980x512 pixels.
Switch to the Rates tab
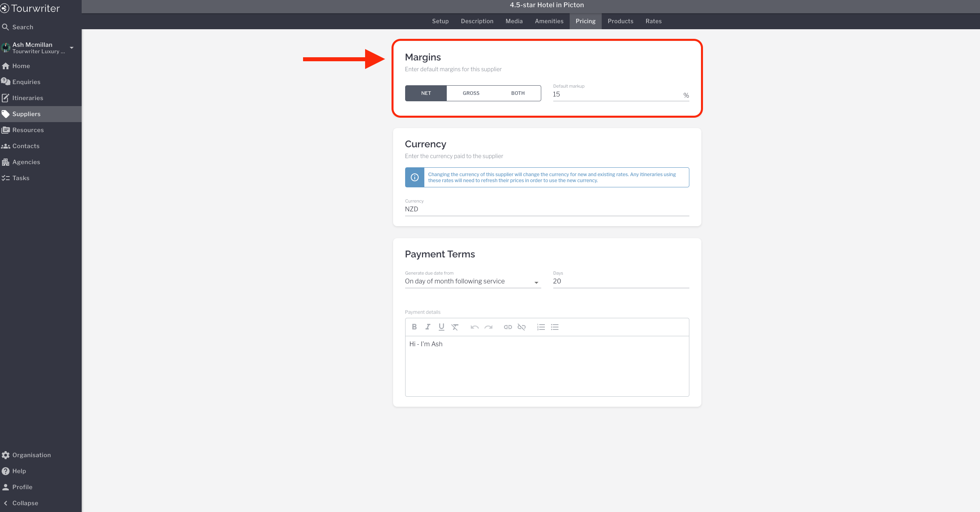(x=653, y=21)
